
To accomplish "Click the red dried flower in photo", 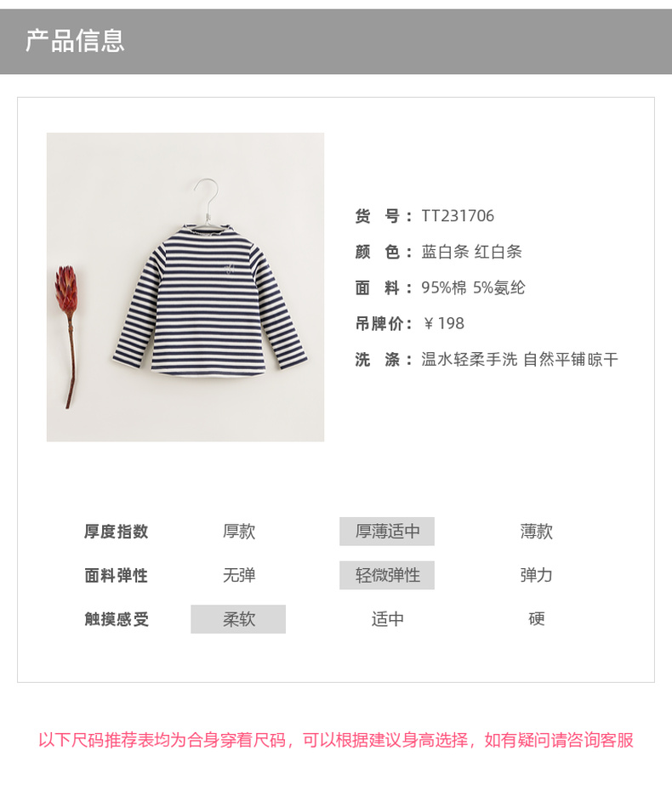I will (67, 337).
